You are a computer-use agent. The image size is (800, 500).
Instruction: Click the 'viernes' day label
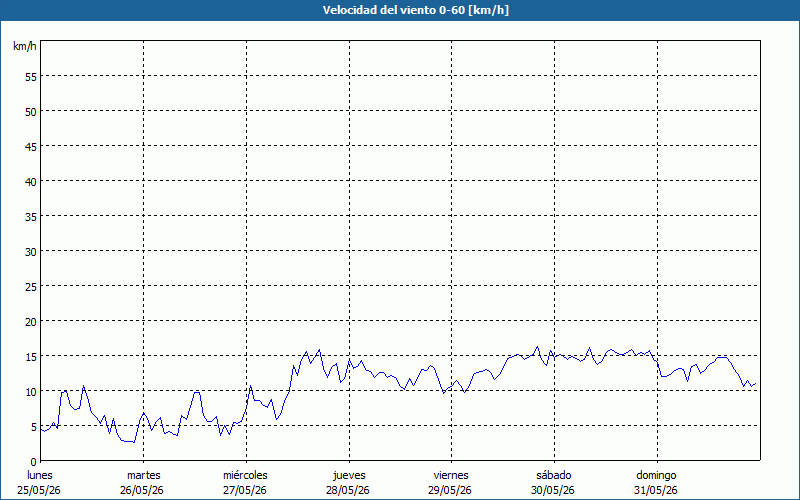pos(451,475)
